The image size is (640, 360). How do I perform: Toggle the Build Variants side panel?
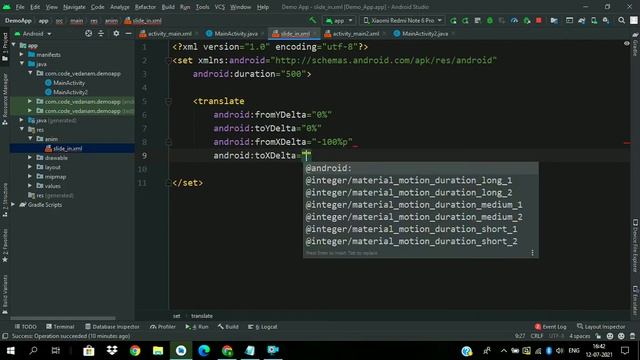(5, 294)
